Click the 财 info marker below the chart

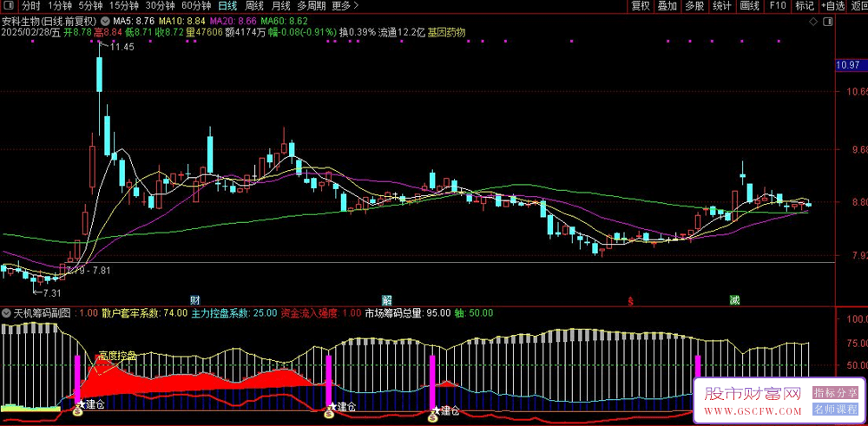(194, 300)
